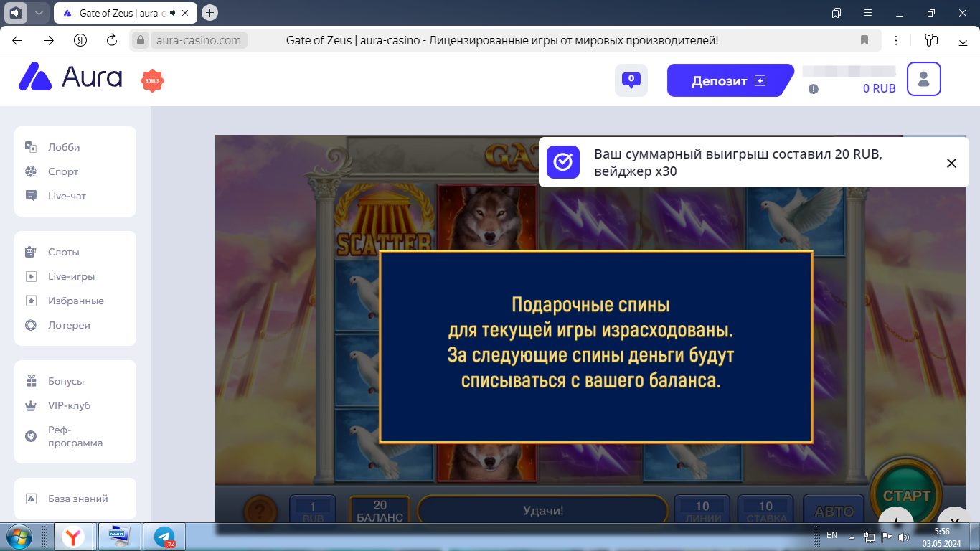Open Telegram from the taskbar
The image size is (980, 551).
click(164, 537)
